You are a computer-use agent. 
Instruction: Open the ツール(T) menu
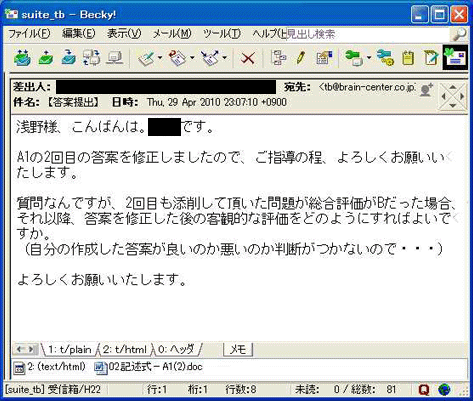coord(222,34)
